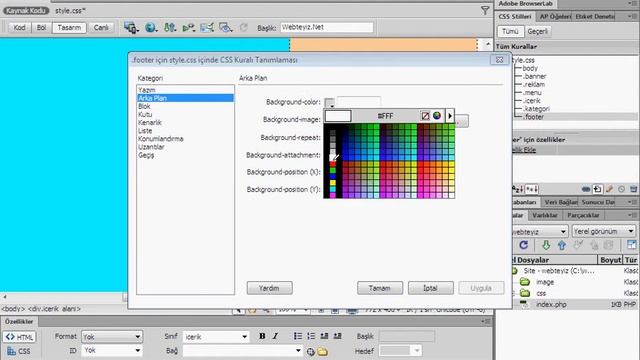The height and width of the screenshot is (360, 640).
Task: Click the New CSS Rule icon
Action: pyautogui.click(x=598, y=189)
